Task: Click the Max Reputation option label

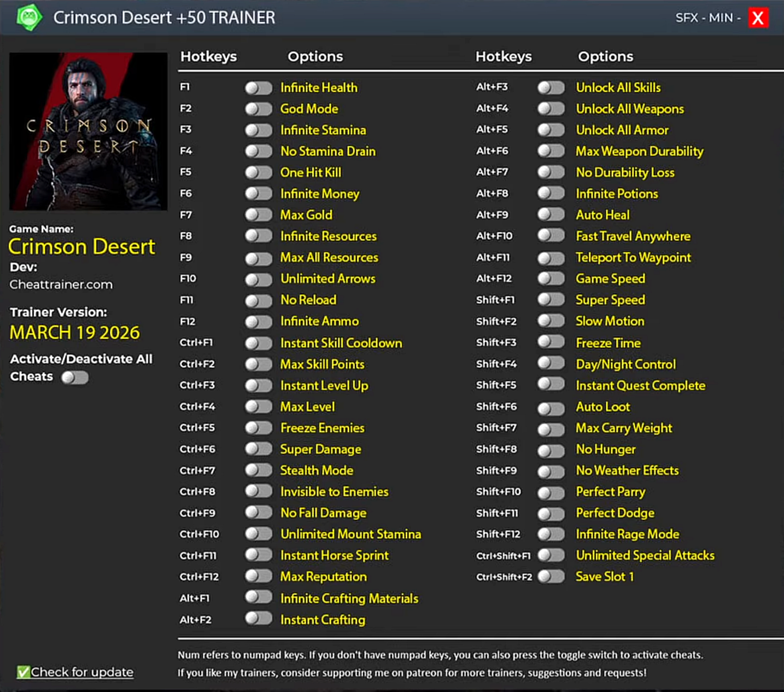Action: [323, 577]
